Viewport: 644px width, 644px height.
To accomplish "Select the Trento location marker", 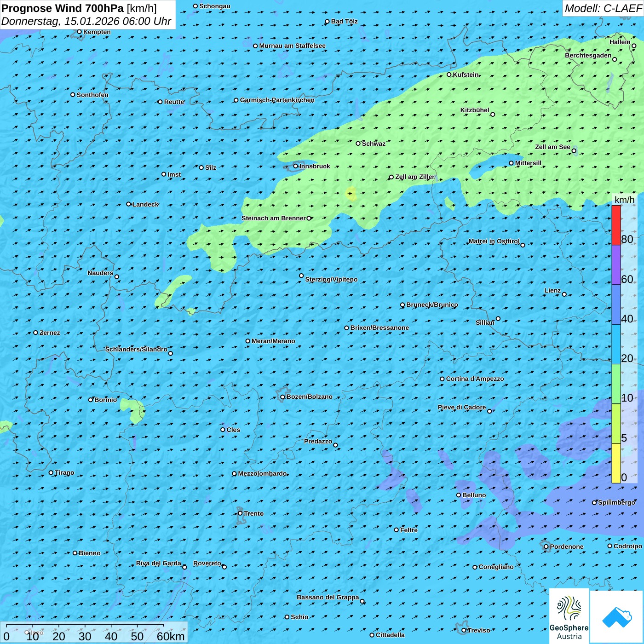I will [240, 513].
